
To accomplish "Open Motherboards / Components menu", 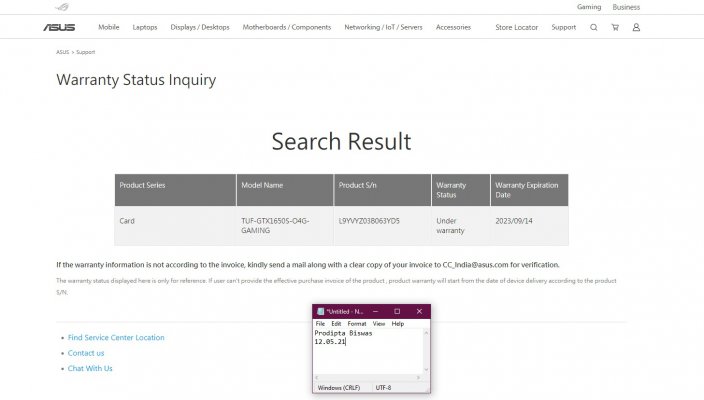I will coord(286,27).
